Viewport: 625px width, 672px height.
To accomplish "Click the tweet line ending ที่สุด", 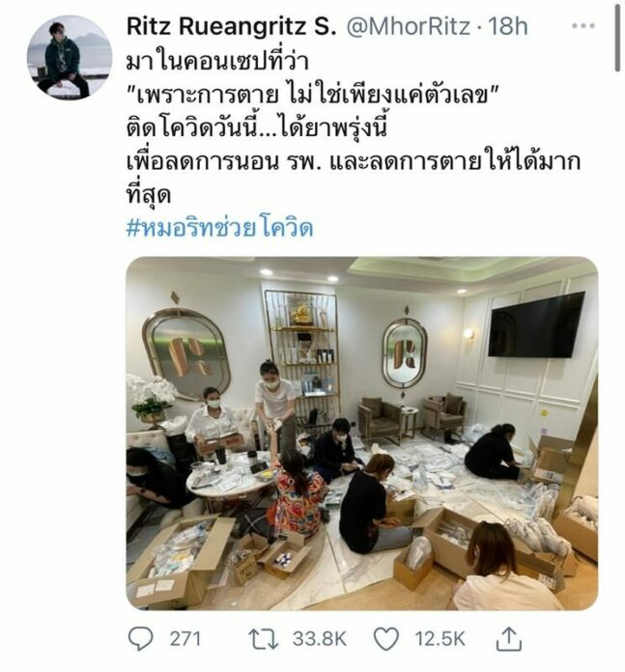I will click(x=149, y=195).
